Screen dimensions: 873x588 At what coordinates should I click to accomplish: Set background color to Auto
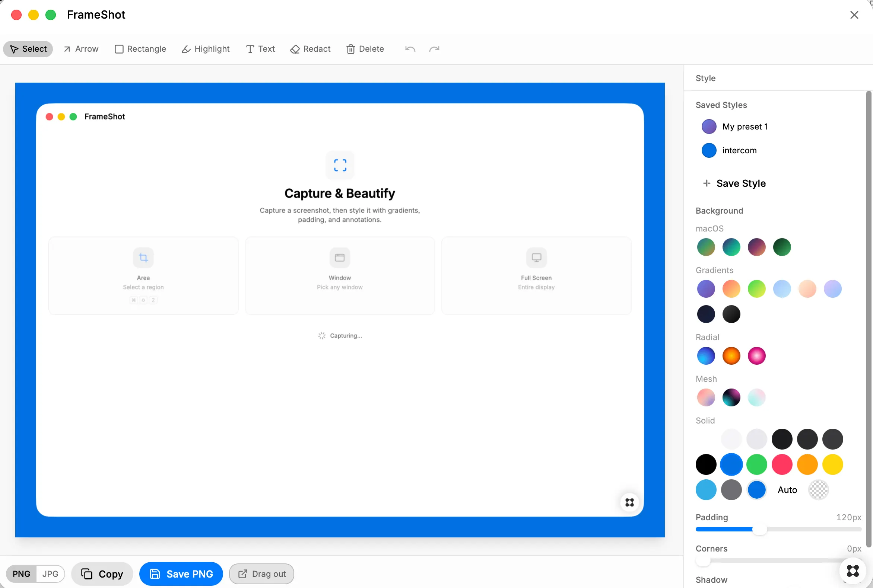tap(787, 490)
